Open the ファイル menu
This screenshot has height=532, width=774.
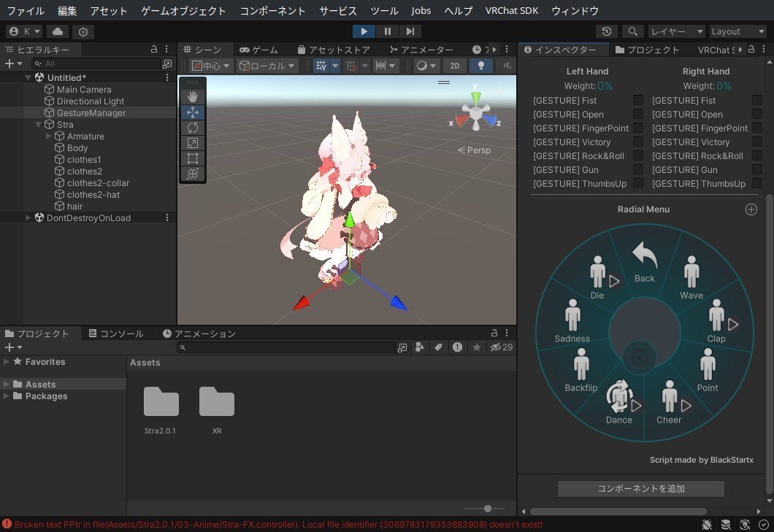pos(25,10)
